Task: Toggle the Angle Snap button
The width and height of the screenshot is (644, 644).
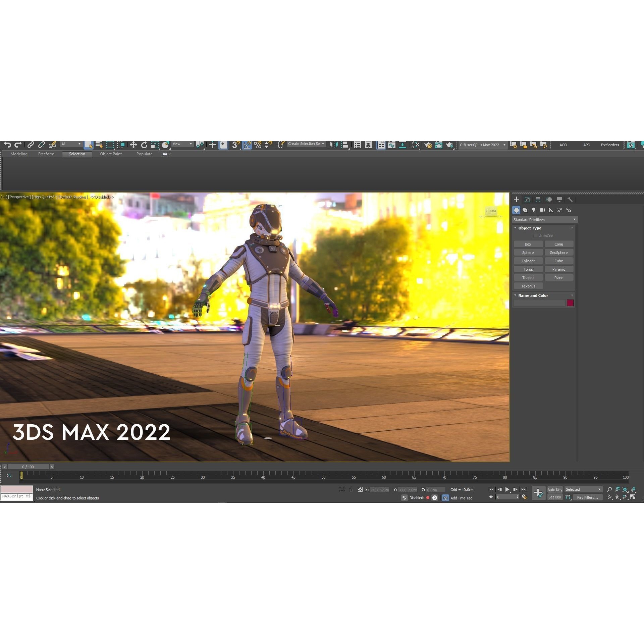Action: 247,145
